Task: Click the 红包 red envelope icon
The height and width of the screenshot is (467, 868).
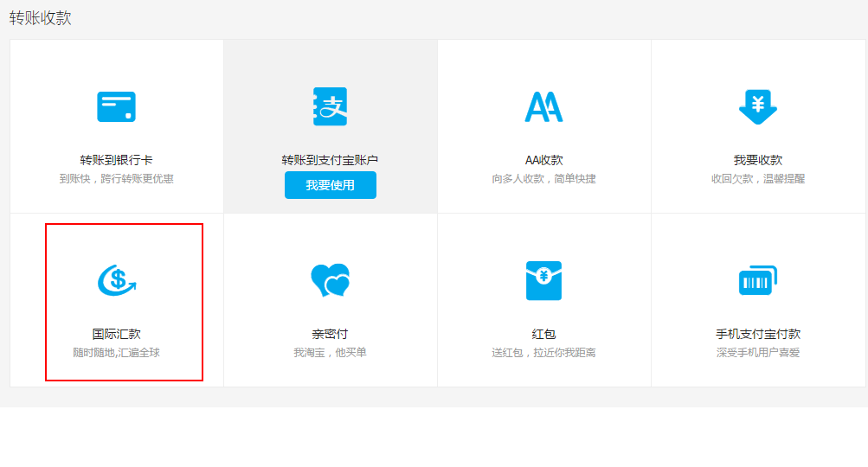Action: click(543, 280)
